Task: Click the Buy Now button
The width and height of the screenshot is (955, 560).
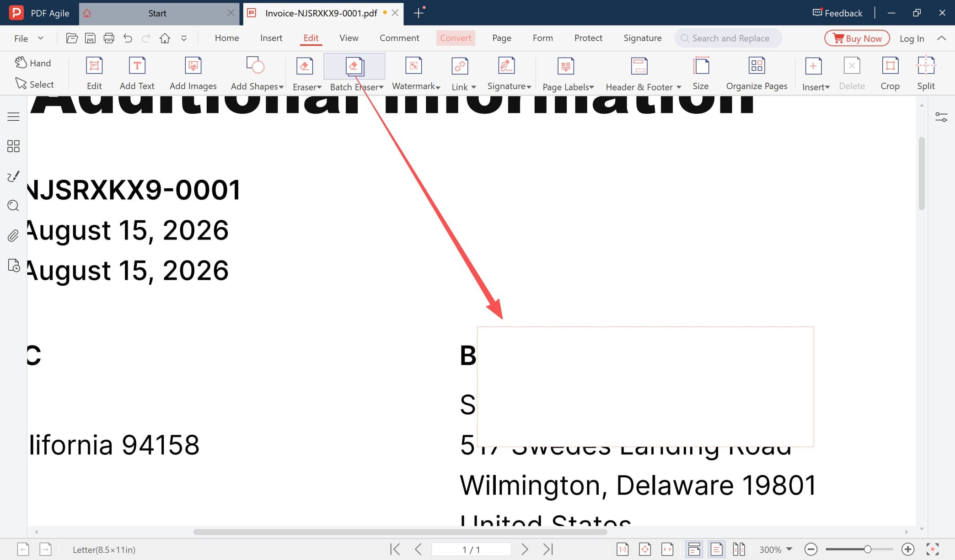Action: click(857, 38)
